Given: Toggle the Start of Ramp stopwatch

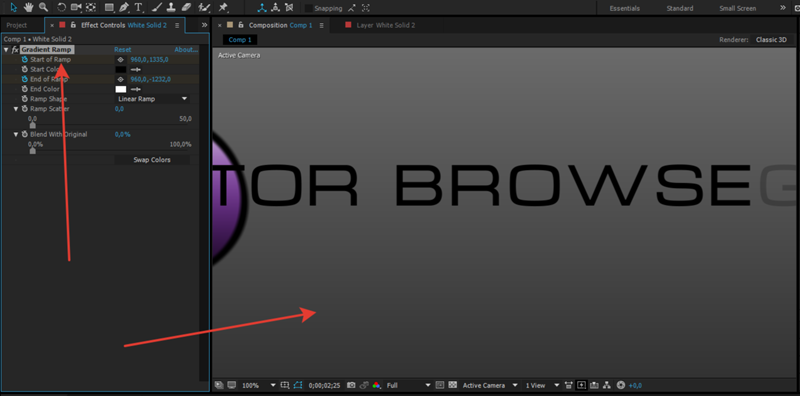Looking at the screenshot, I should point(24,60).
